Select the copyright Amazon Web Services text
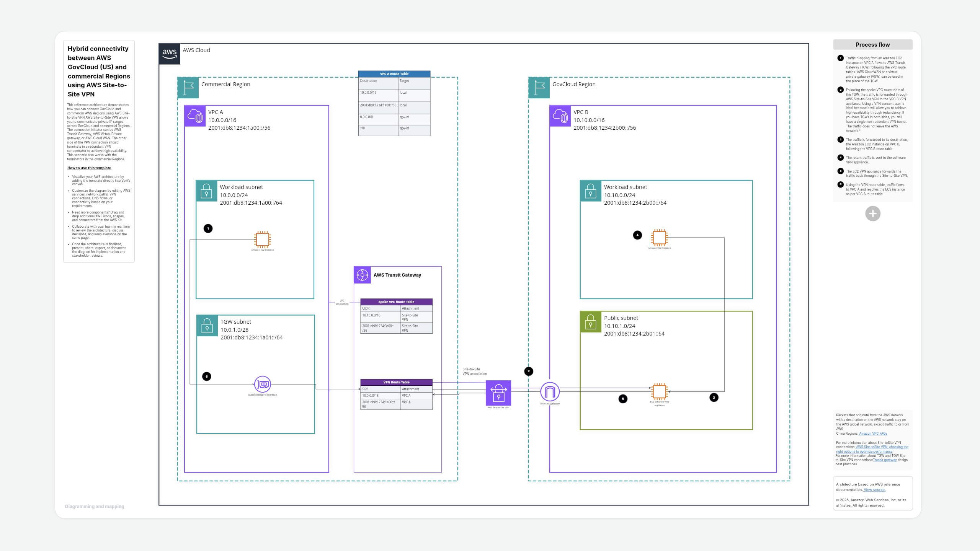The image size is (980, 551). [871, 503]
